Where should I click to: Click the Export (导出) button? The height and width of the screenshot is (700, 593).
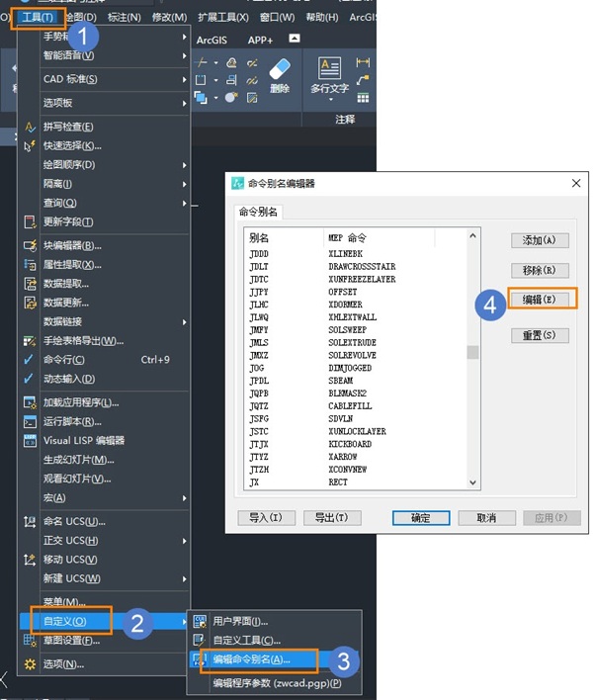click(332, 518)
